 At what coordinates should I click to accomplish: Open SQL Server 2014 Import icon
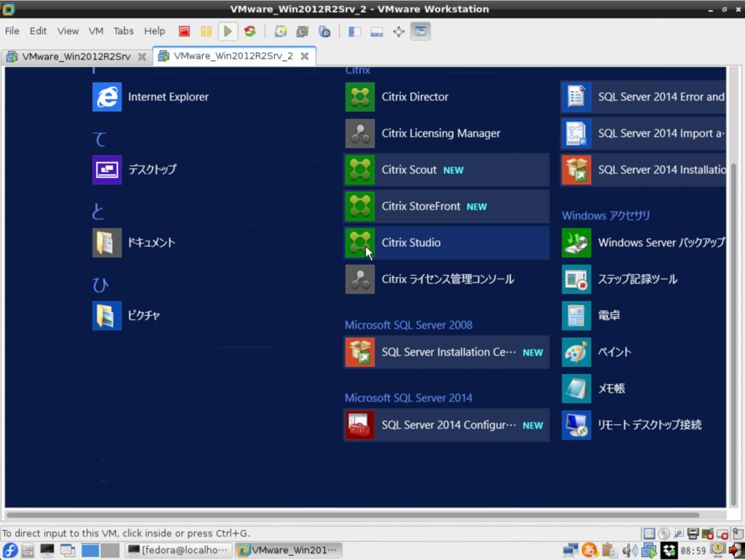coord(576,134)
